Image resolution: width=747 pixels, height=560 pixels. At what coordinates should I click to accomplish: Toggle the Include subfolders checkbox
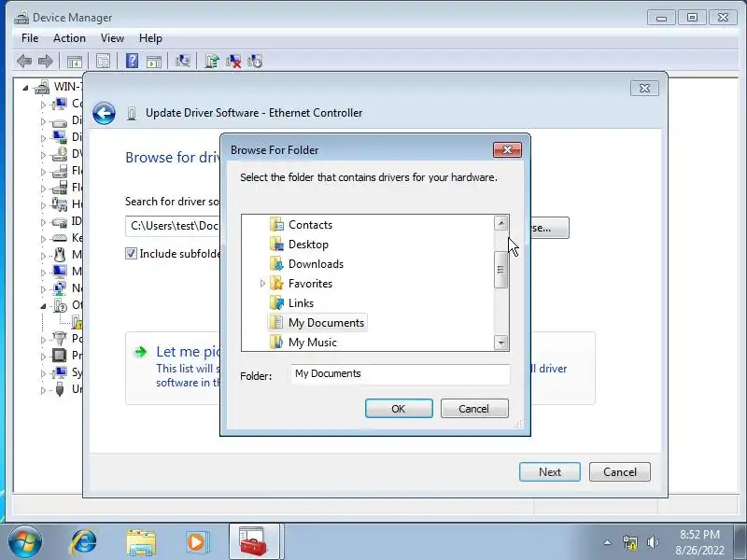pos(131,253)
